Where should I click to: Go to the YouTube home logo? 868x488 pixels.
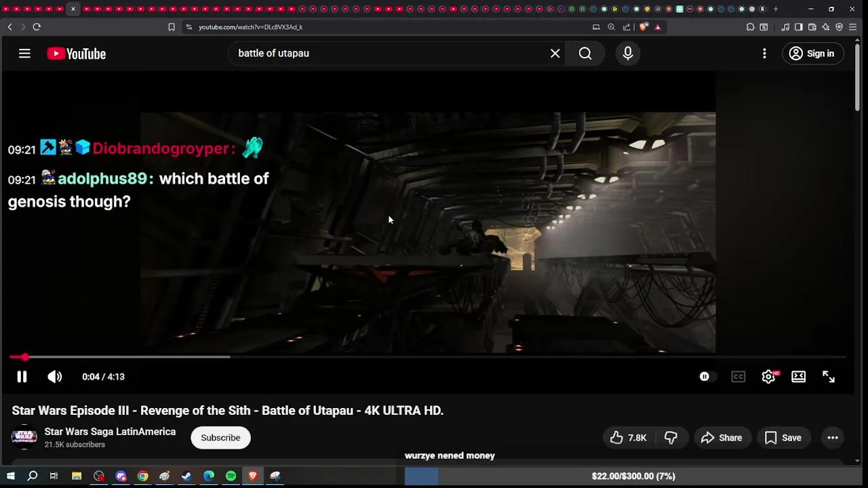(x=76, y=54)
